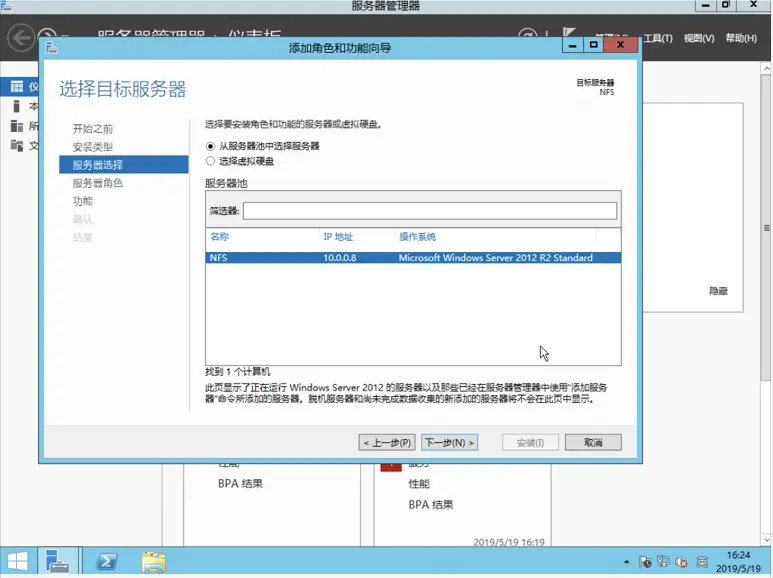Click the left BPA 结果 link in Server Manager

pyautogui.click(x=240, y=484)
